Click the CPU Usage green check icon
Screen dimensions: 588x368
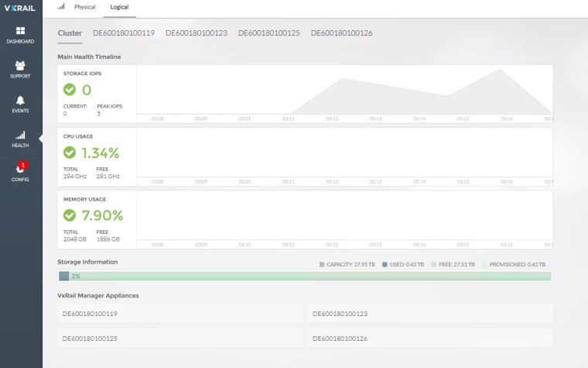70,153
